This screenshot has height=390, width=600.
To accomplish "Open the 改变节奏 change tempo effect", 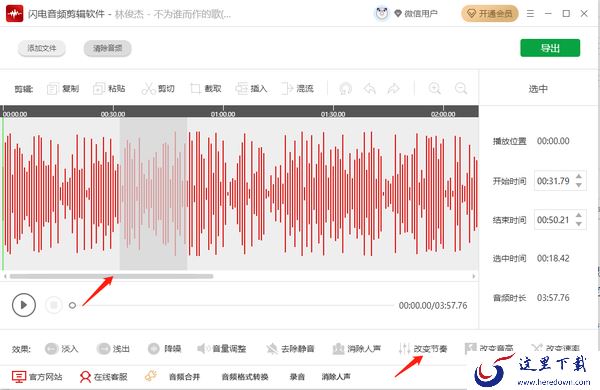I will click(423, 349).
